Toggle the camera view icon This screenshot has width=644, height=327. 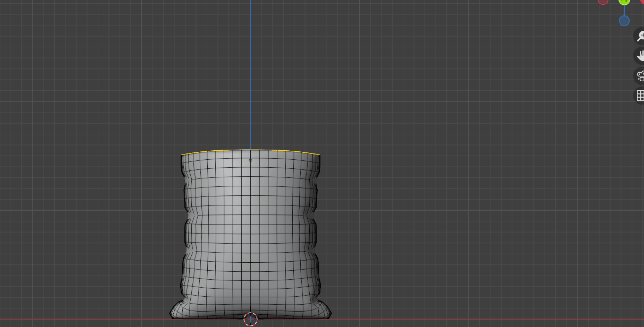click(640, 76)
